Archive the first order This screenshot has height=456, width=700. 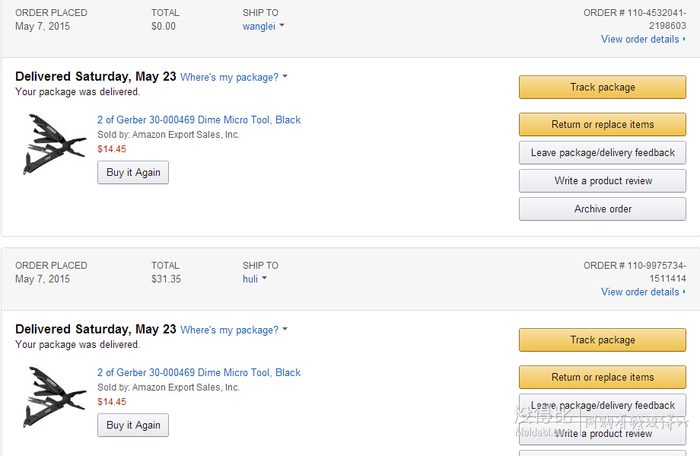[x=602, y=209]
